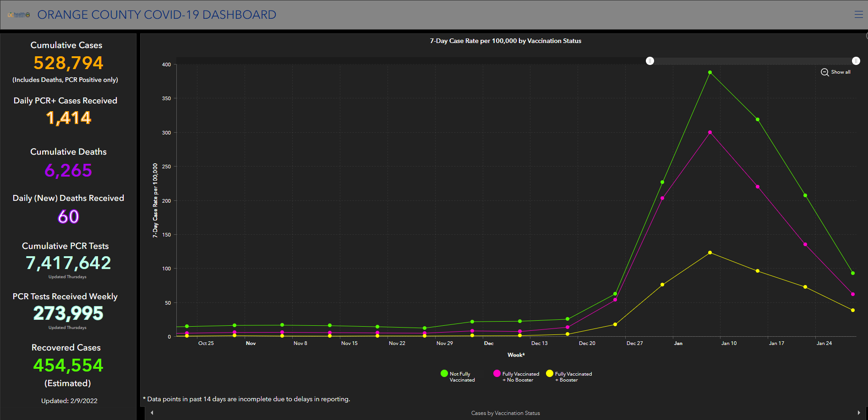Click the right handle of the date range slider
This screenshot has width=868, height=420.
856,61
